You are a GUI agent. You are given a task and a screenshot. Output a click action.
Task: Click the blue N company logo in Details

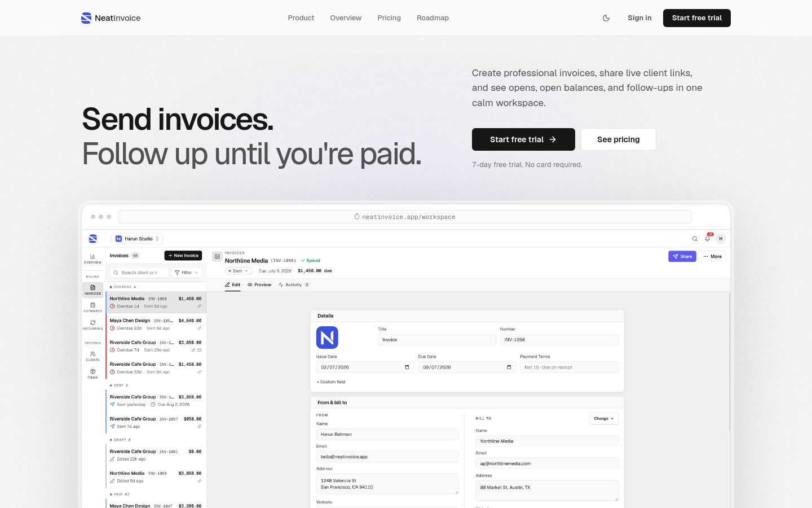pyautogui.click(x=327, y=338)
